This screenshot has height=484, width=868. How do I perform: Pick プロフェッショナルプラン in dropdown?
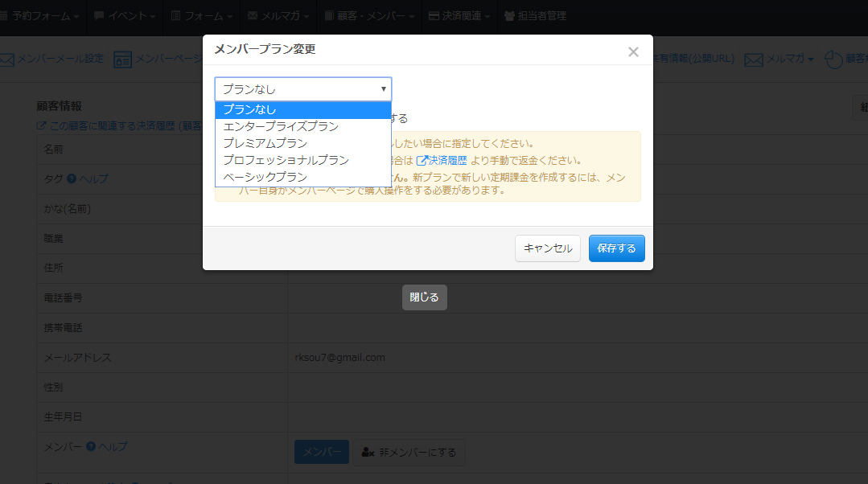[286, 160]
